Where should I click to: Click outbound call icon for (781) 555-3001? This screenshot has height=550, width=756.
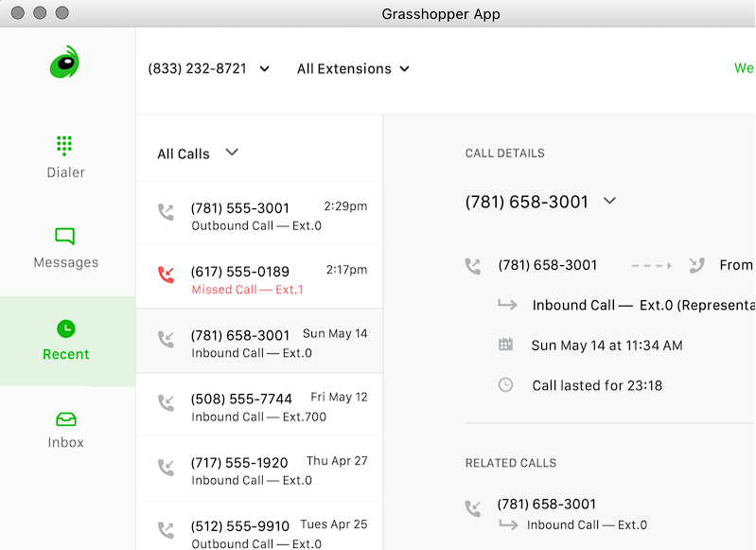167,213
